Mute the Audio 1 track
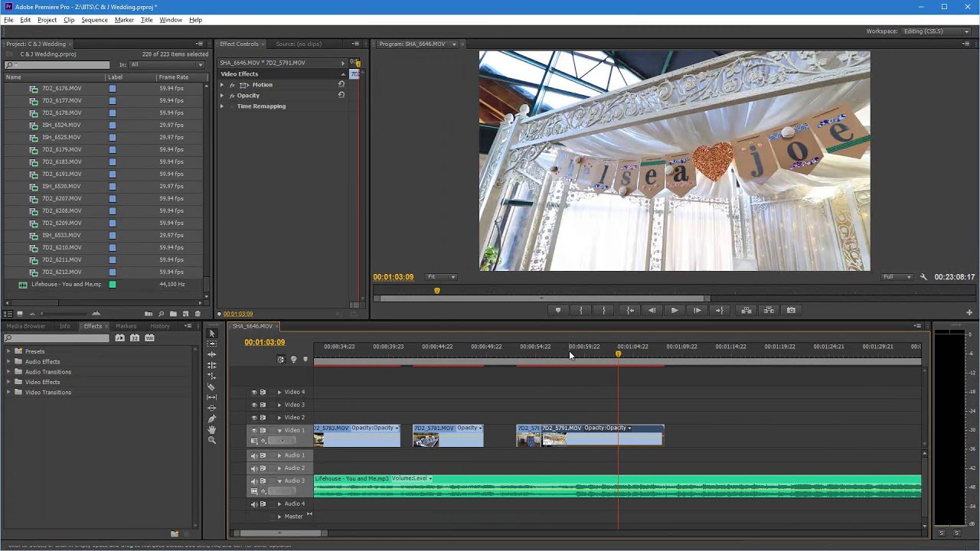This screenshot has width=980, height=551. 254,455
